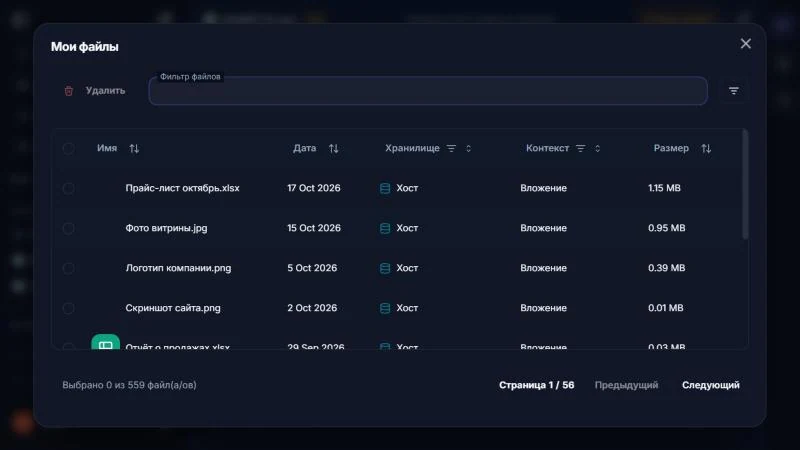This screenshot has width=800, height=450.
Task: Select the Фото витрины.jpg checkbox
Action: [x=68, y=228]
